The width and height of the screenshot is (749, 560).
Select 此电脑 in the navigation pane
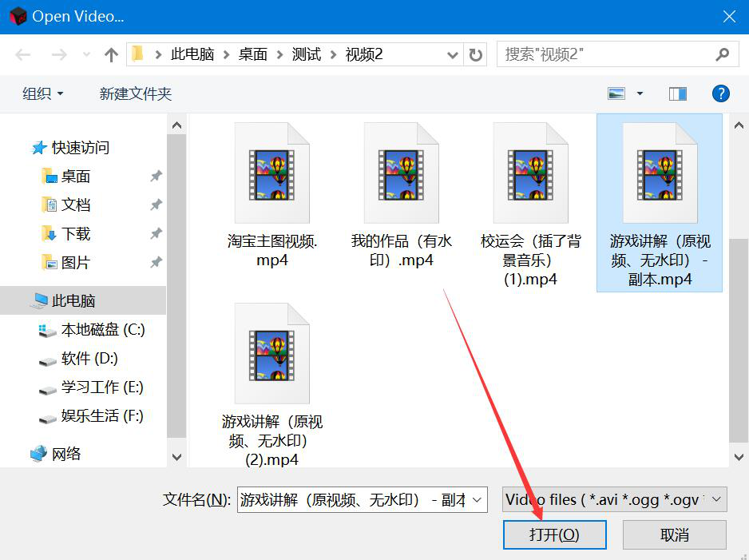tap(82, 300)
